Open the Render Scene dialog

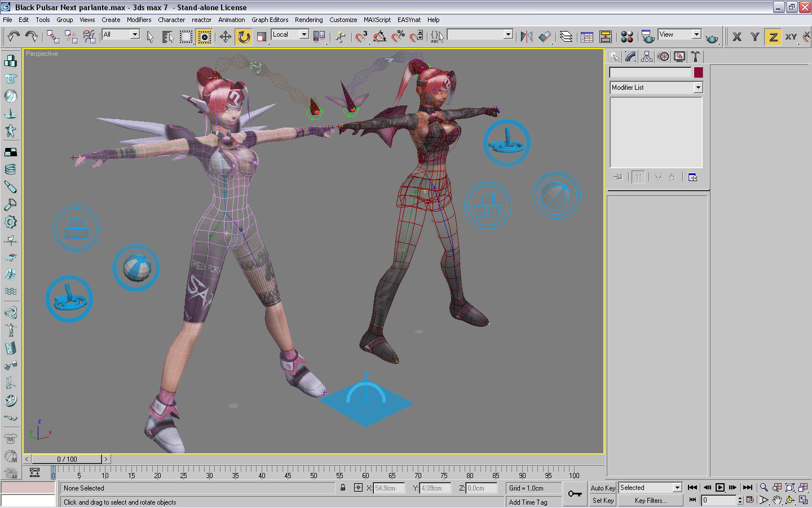point(648,37)
